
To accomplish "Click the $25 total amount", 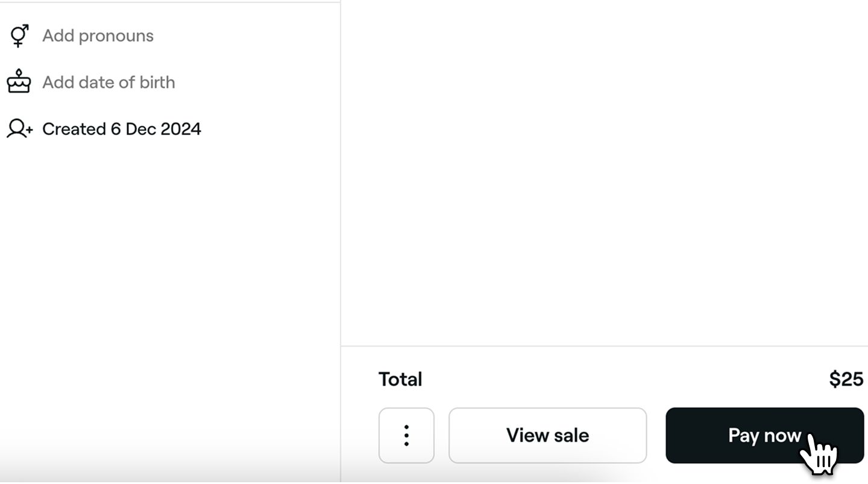I will [846, 379].
